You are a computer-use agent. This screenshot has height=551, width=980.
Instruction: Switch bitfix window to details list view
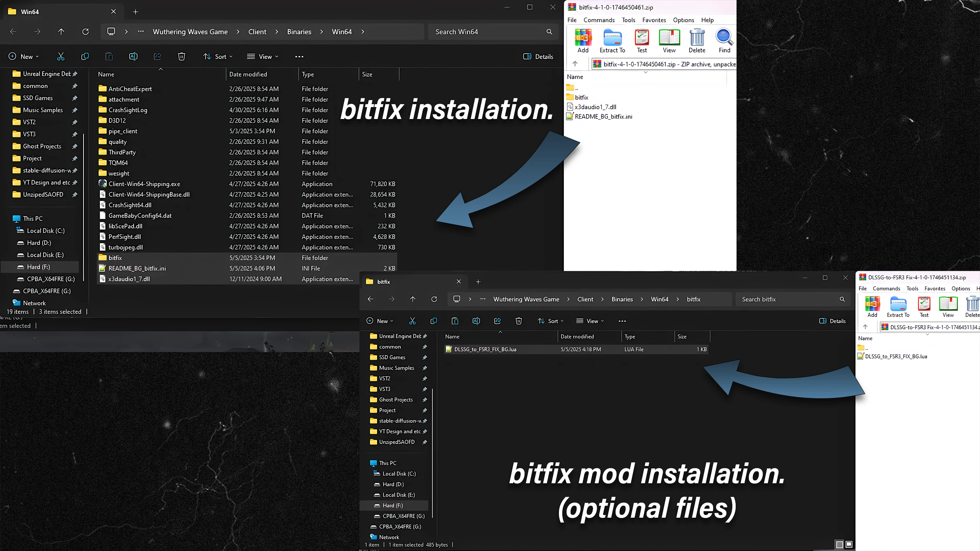pos(839,544)
